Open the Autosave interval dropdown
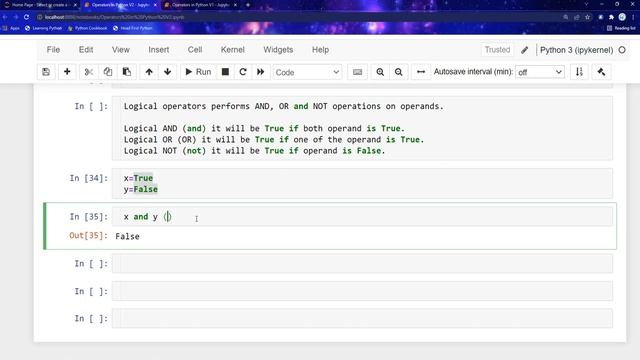 (x=540, y=72)
